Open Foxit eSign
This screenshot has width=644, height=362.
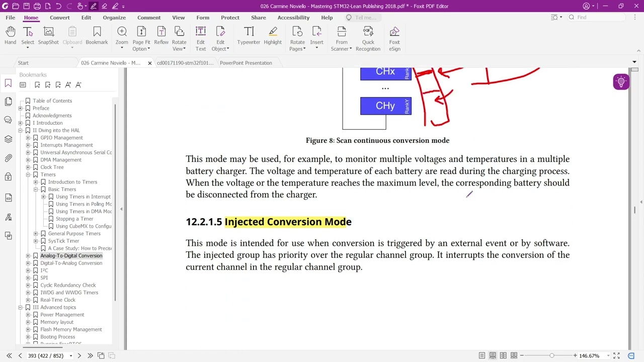[x=394, y=39]
